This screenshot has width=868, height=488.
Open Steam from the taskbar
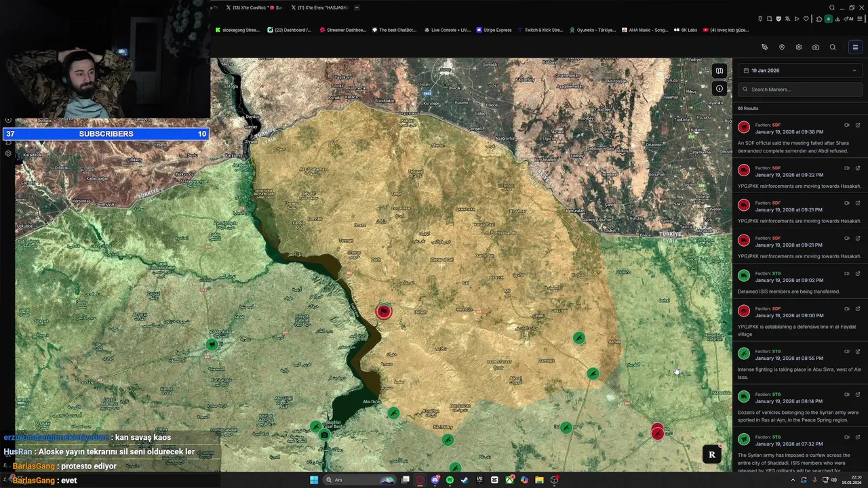click(x=465, y=480)
